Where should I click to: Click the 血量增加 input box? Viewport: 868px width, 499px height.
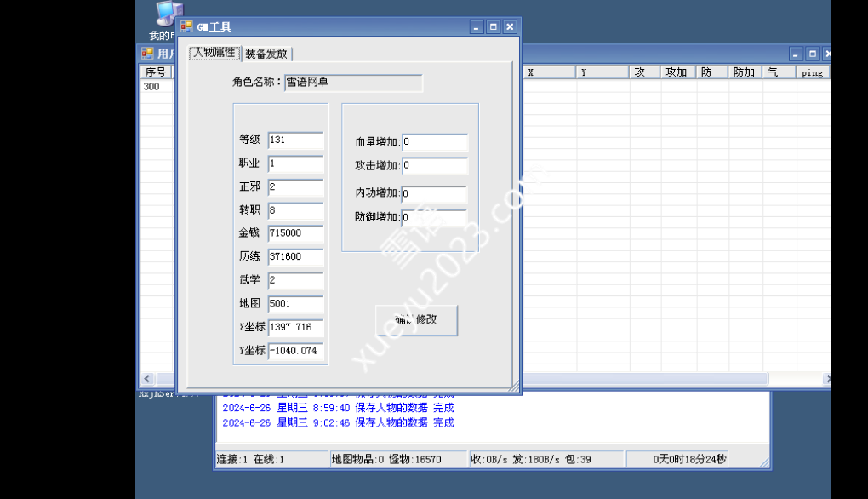point(434,142)
